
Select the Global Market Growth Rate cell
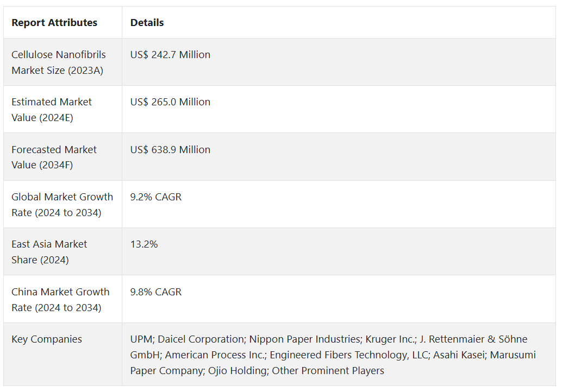(x=62, y=204)
